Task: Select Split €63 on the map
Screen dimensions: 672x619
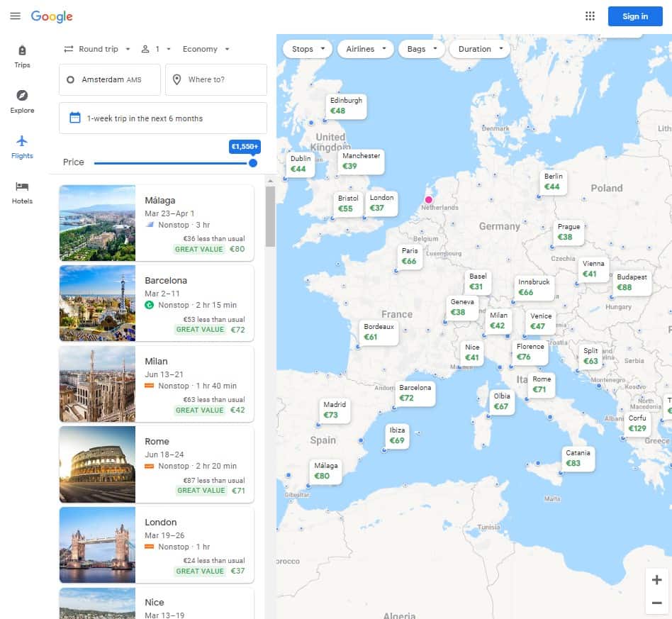Action: point(590,356)
